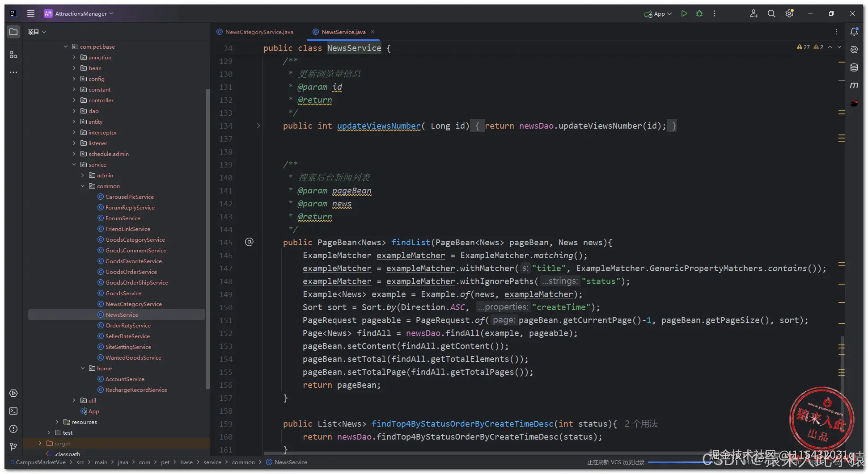This screenshot has height=474, width=868.
Task: Select NewsService in project tree
Action: (x=116, y=315)
